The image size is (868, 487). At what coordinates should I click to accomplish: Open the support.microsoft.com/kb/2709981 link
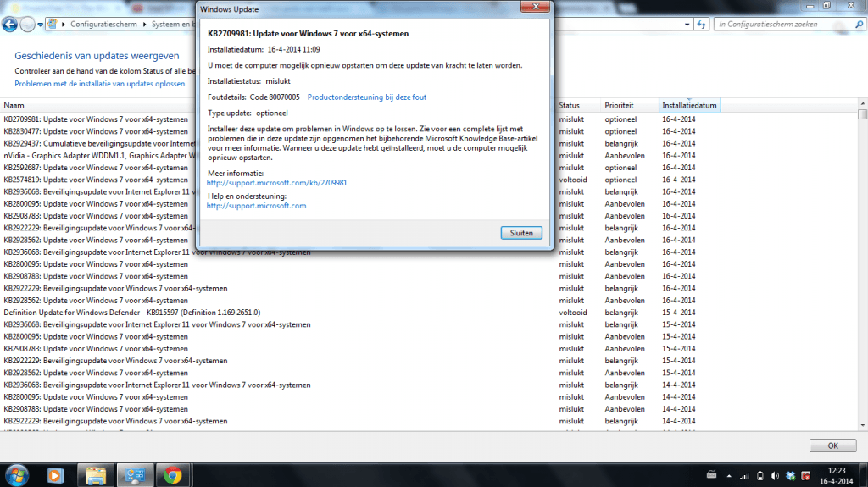(277, 183)
